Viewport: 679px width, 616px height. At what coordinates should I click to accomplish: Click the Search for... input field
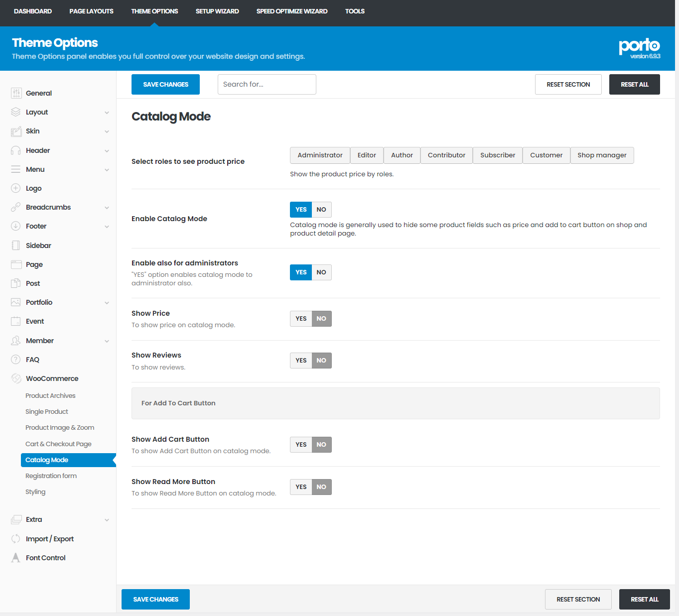[x=267, y=85]
